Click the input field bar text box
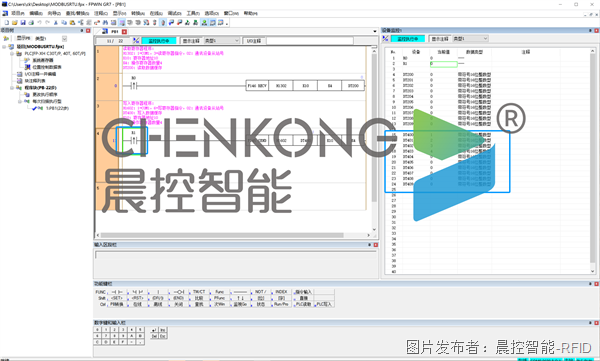This screenshot has width=600, height=361. [235, 255]
